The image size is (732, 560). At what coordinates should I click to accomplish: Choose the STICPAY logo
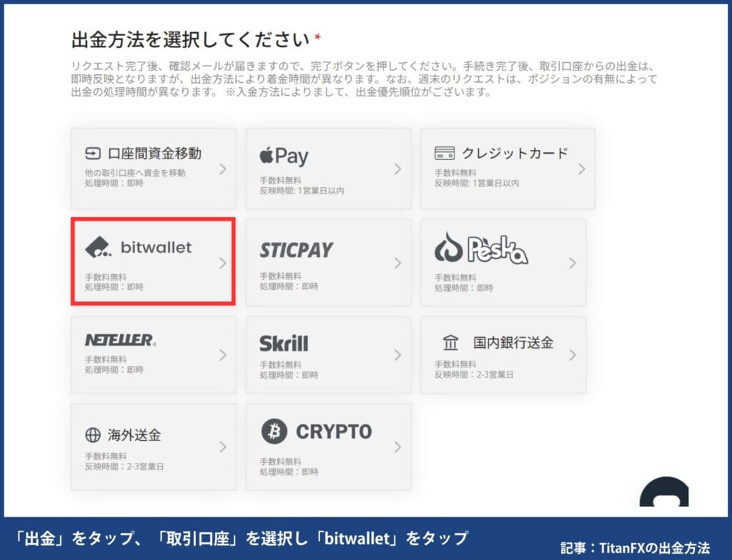[297, 250]
